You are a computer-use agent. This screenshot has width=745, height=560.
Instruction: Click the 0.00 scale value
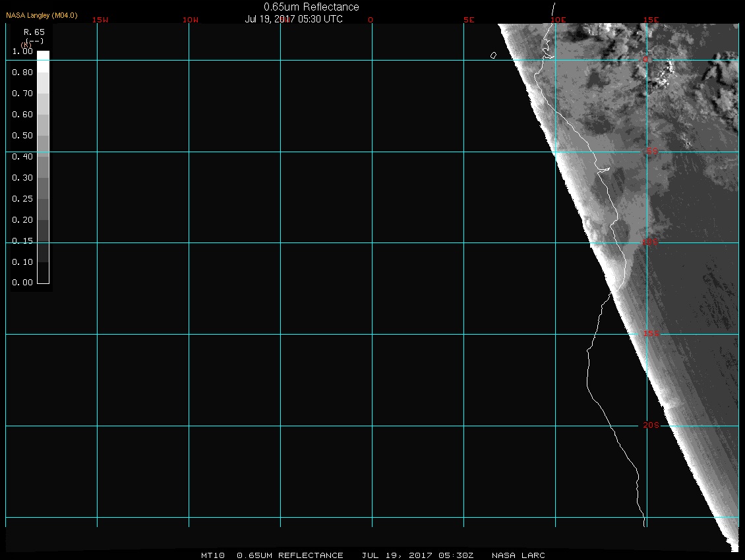click(x=22, y=282)
